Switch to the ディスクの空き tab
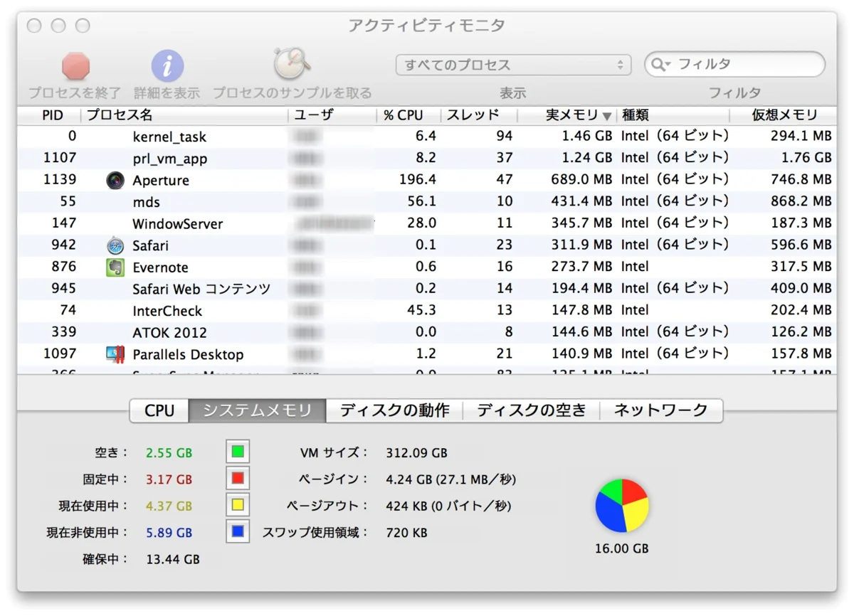This screenshot has width=854, height=616. coord(531,410)
